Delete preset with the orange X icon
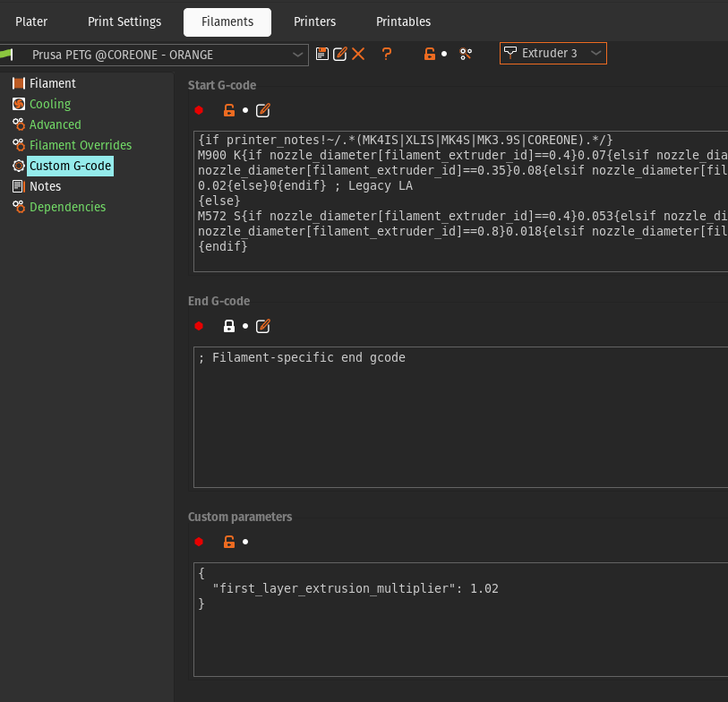Viewport: 728px width, 702px height. tap(358, 54)
